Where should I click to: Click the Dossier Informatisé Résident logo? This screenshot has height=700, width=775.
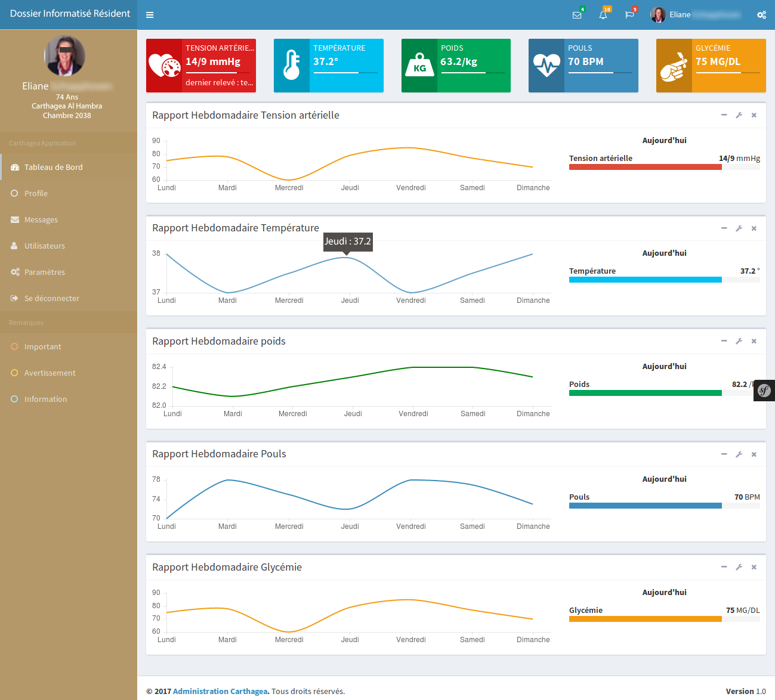[x=70, y=14]
